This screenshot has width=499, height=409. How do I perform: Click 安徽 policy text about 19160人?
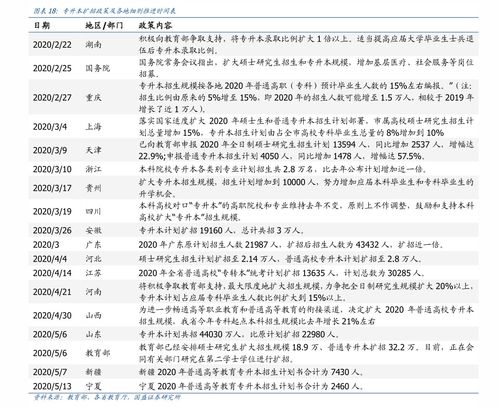(222, 230)
